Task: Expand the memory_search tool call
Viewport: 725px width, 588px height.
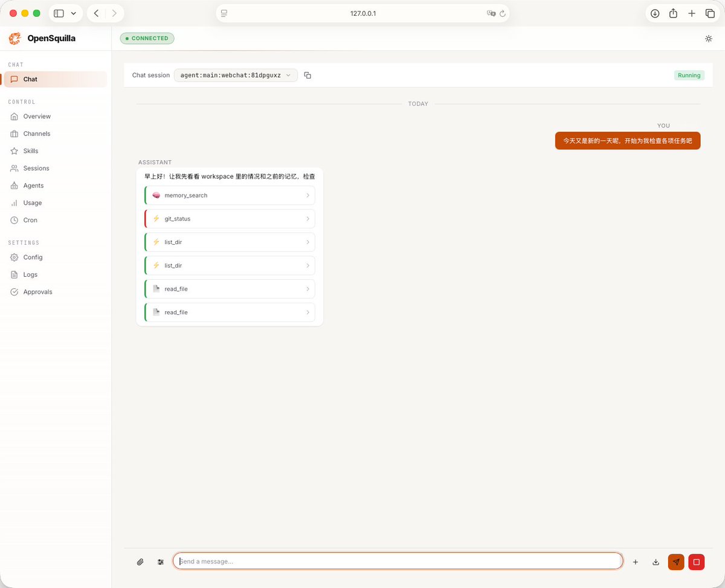Action: [230, 195]
